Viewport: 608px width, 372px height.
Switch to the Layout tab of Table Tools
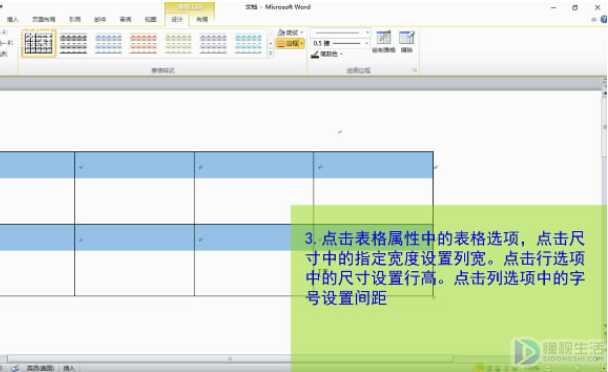pyautogui.click(x=202, y=19)
